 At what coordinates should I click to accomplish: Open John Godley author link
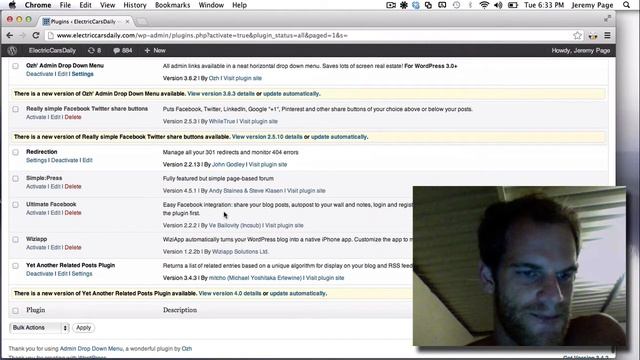228,164
